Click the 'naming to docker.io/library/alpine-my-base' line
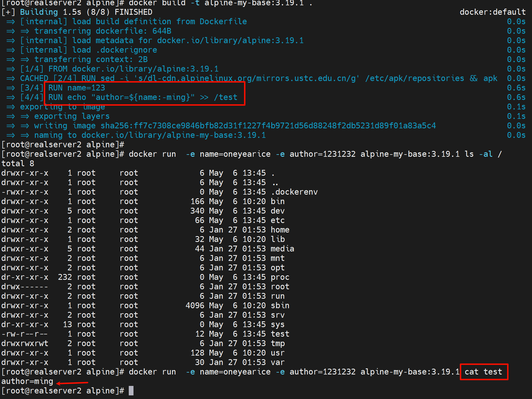Viewport: 532px width, 399px height. click(150, 135)
